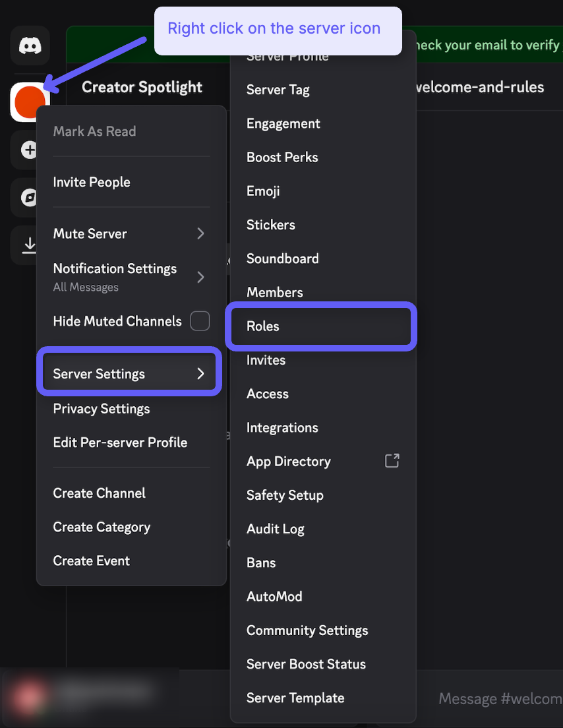
Task: Select Invite People from context menu
Action: pyautogui.click(x=92, y=182)
